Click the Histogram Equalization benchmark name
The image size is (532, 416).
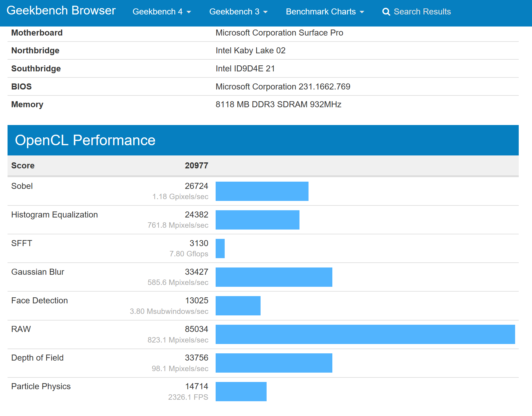(55, 214)
